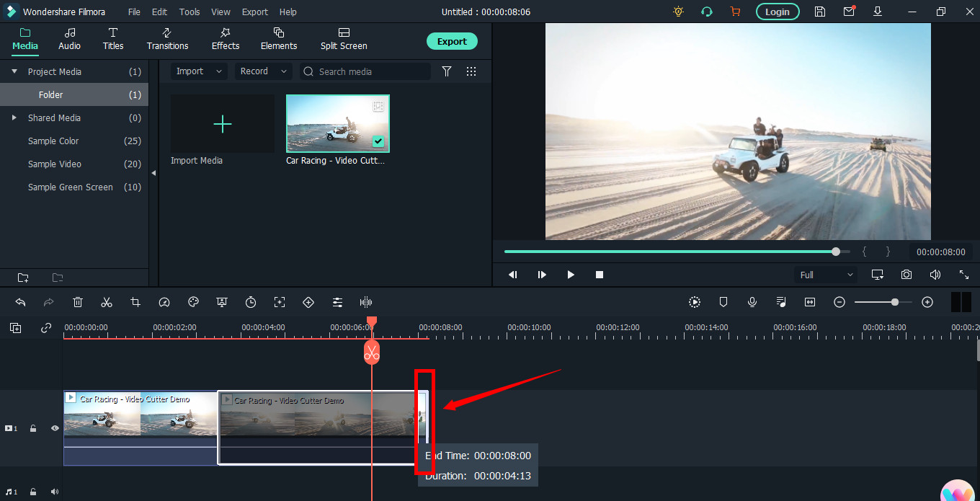Viewport: 980px width, 501px height.
Task: Open the View menu
Action: tap(220, 12)
